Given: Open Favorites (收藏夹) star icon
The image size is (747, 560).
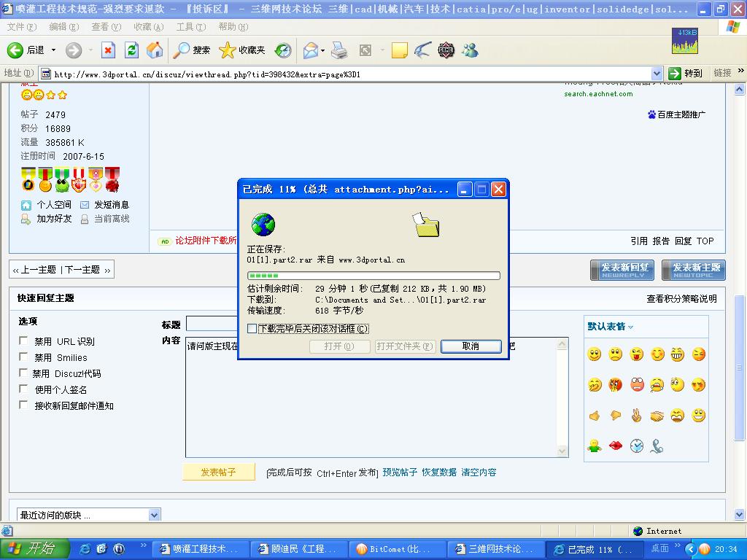Looking at the screenshot, I should pyautogui.click(x=228, y=50).
